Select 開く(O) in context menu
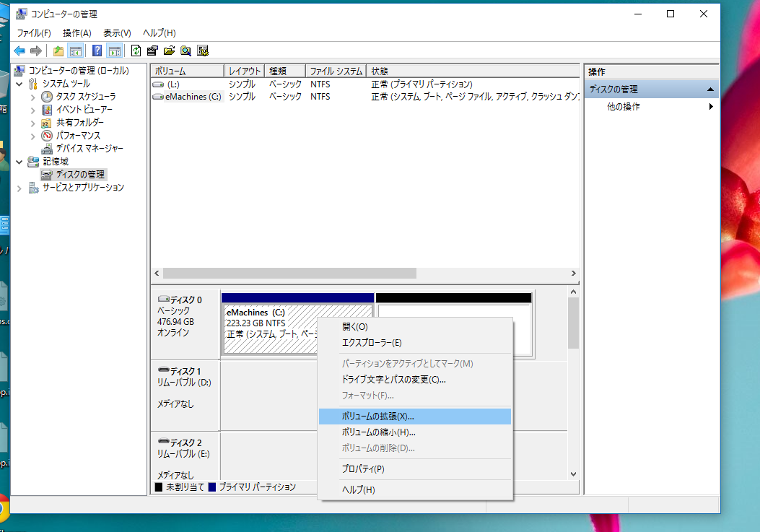The width and height of the screenshot is (760, 532). [415, 327]
